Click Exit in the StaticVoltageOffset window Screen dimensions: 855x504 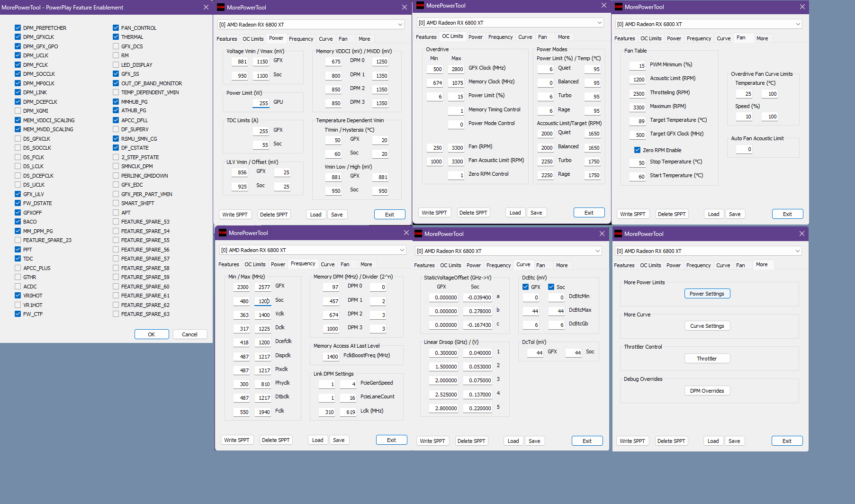(x=587, y=441)
